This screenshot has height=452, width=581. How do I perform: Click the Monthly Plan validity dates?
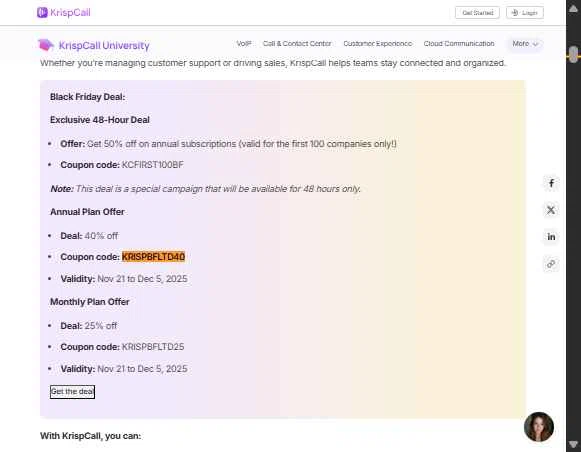pos(142,369)
